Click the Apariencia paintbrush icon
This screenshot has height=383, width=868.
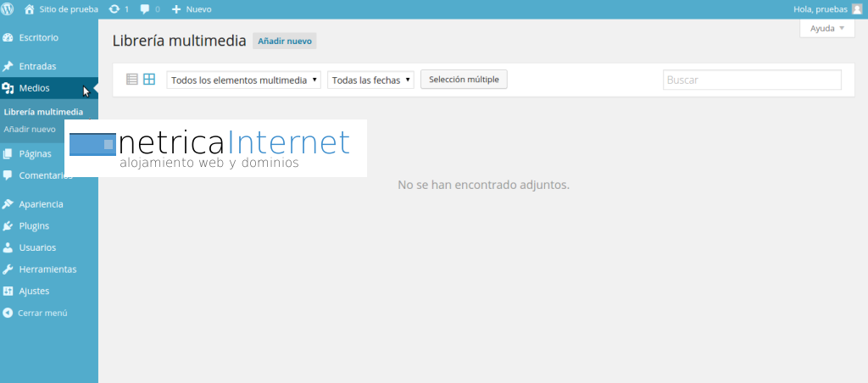[8, 204]
